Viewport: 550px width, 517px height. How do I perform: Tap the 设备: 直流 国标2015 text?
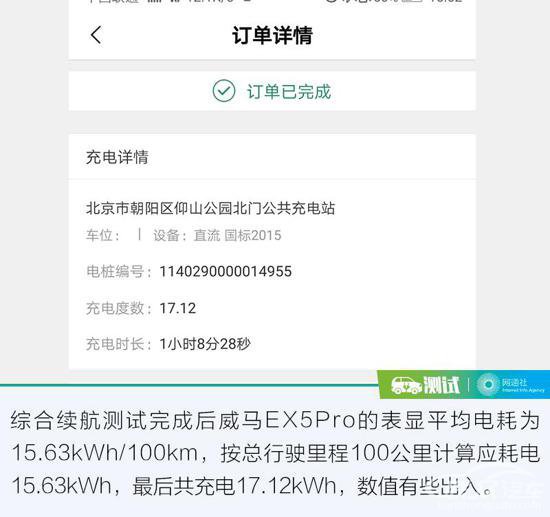coord(217,235)
